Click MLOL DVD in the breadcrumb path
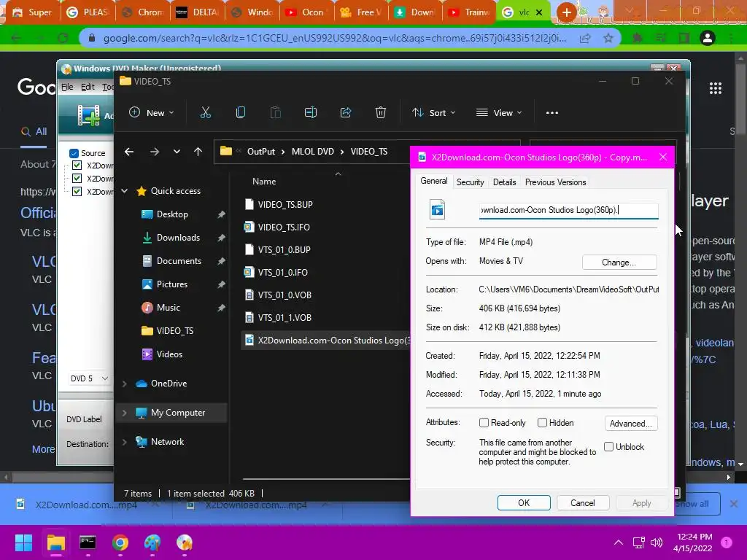The width and height of the screenshot is (747, 560). tap(312, 152)
